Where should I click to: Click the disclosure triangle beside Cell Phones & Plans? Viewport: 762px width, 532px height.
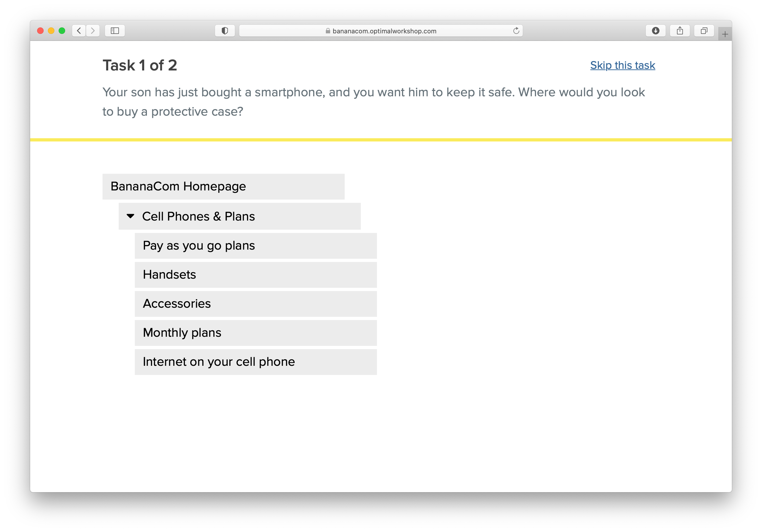pyautogui.click(x=130, y=216)
